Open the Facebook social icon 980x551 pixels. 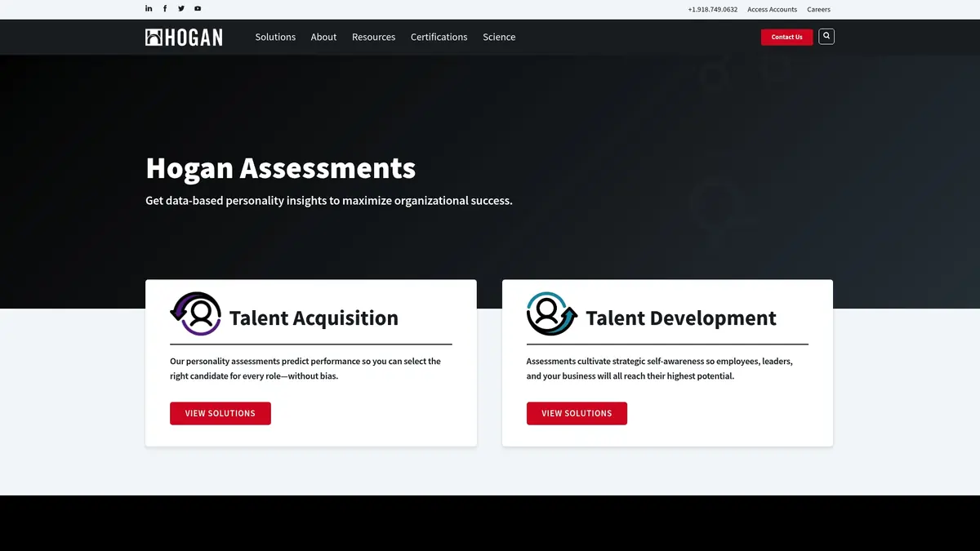(165, 9)
